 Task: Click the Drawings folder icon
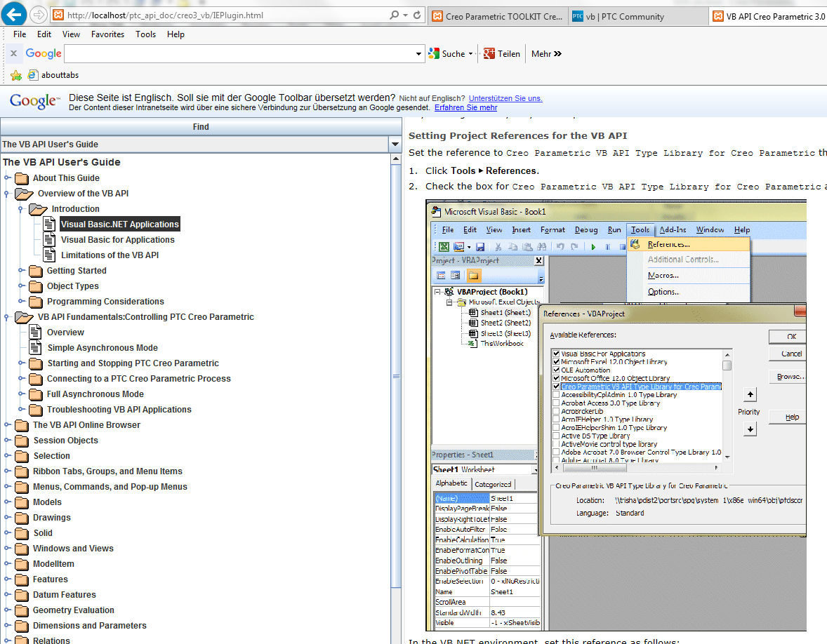[22, 518]
